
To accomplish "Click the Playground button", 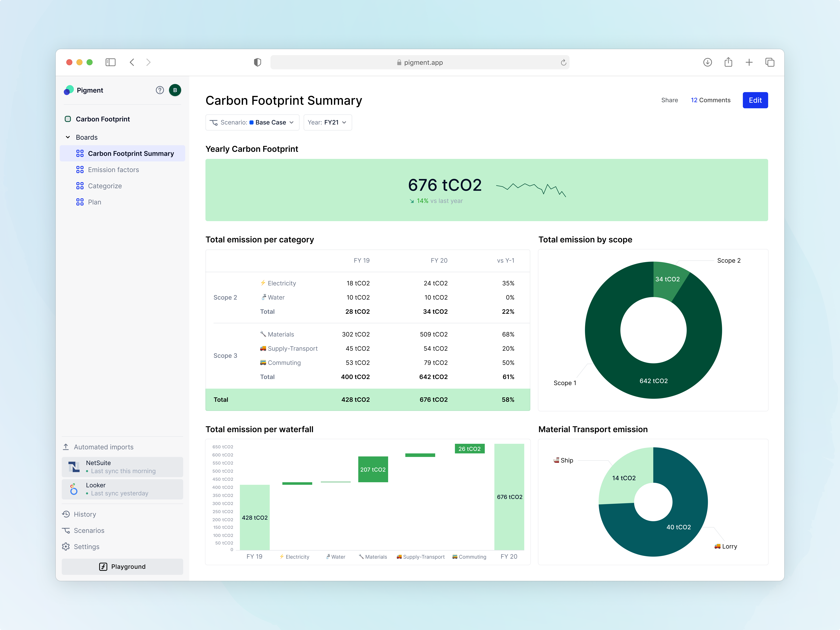I will (122, 567).
